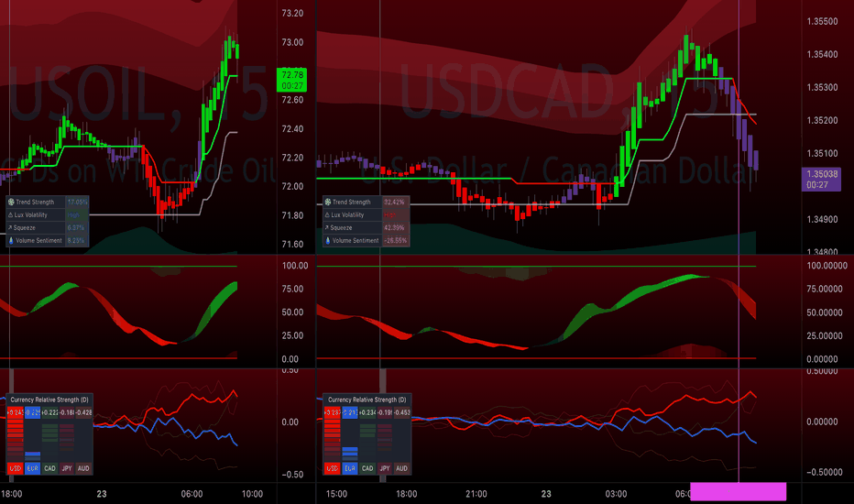This screenshot has width=854, height=504.
Task: Click the -0.428 value above AUD in USOIL table
Action: coord(83,412)
